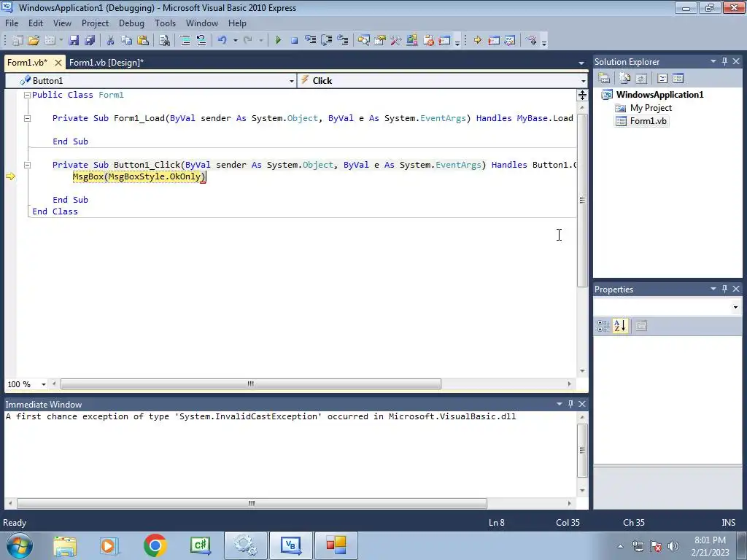This screenshot has height=560, width=747.
Task: Open the Undo history dropdown arrow
Action: 235,41
